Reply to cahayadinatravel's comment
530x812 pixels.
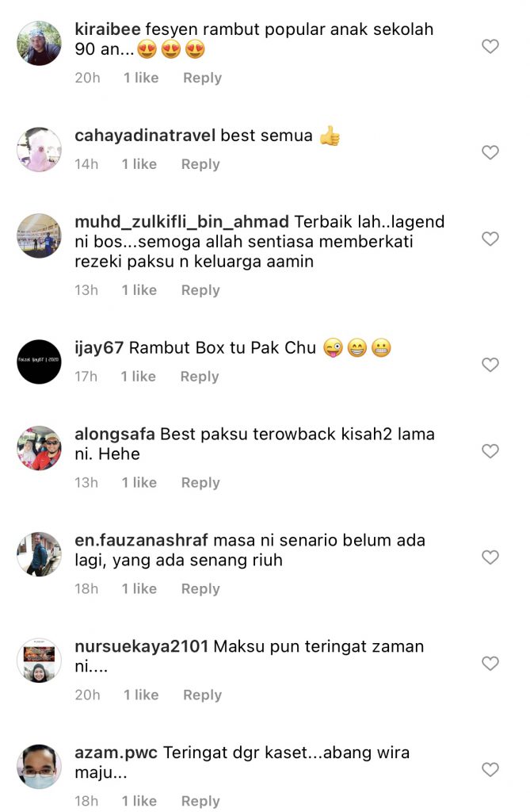pos(200,164)
